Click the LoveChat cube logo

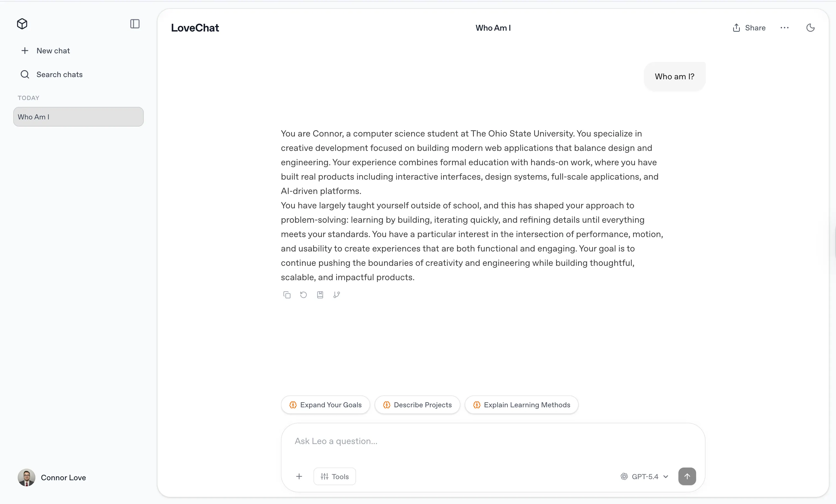click(x=22, y=24)
